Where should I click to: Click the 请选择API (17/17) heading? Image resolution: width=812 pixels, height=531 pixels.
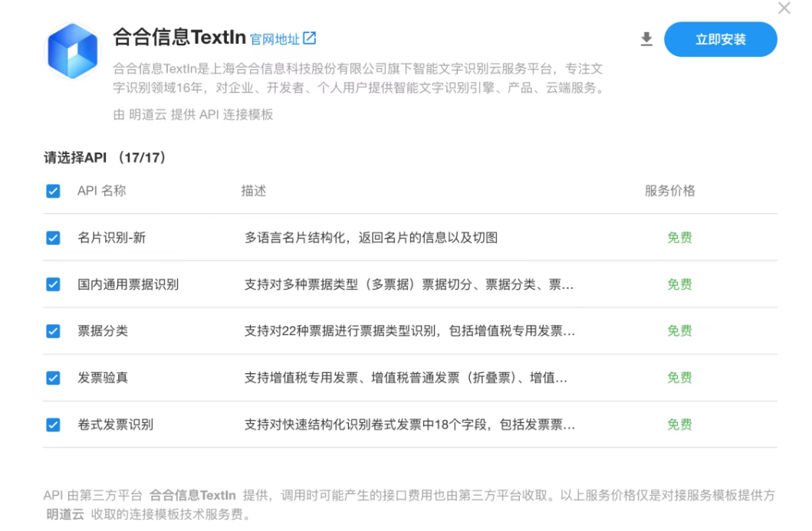click(x=104, y=157)
